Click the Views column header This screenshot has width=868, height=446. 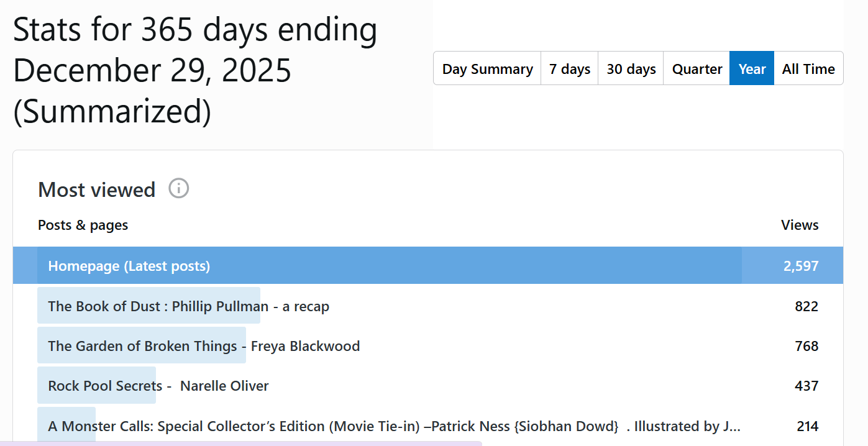click(x=800, y=225)
